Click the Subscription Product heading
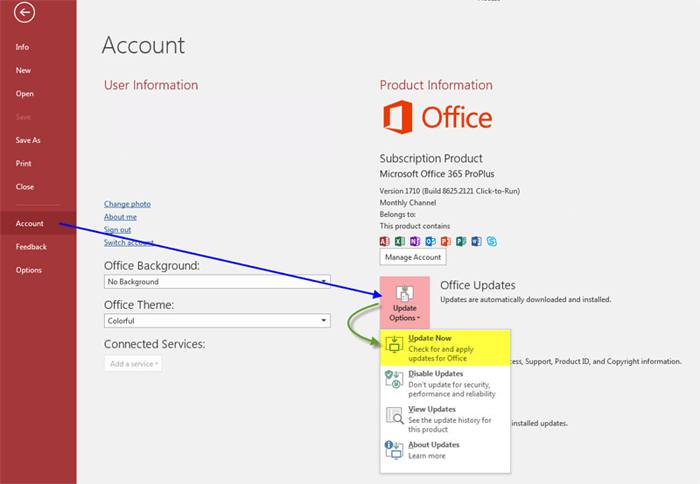Viewport: 700px width, 484px height. (x=431, y=159)
